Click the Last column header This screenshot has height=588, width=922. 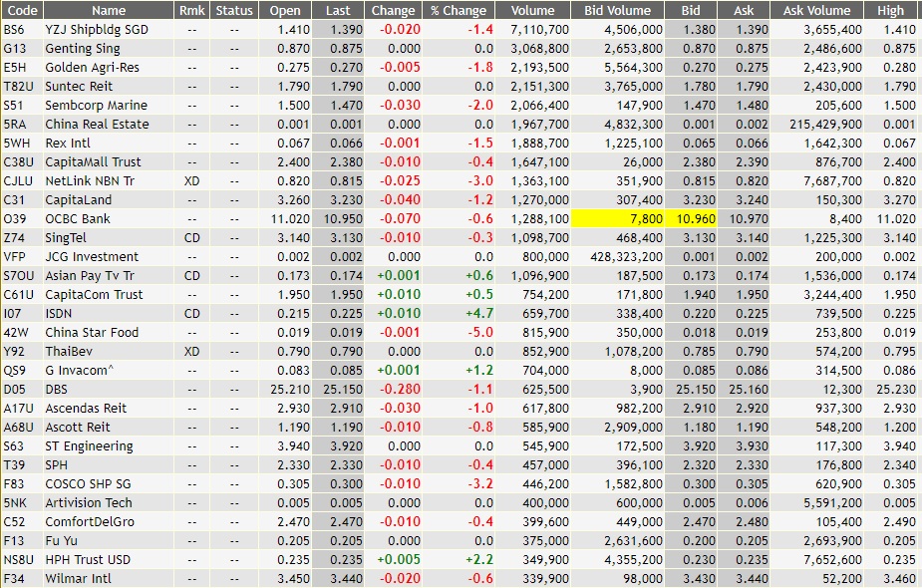coord(338,10)
